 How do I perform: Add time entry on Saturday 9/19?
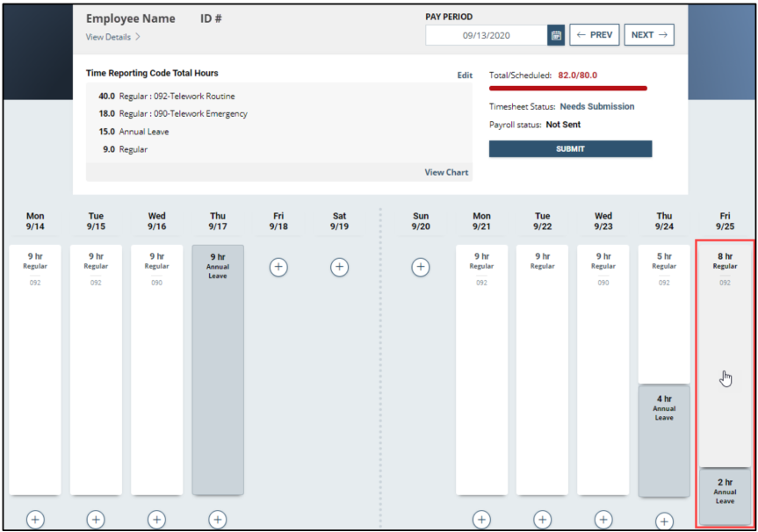coord(339,267)
